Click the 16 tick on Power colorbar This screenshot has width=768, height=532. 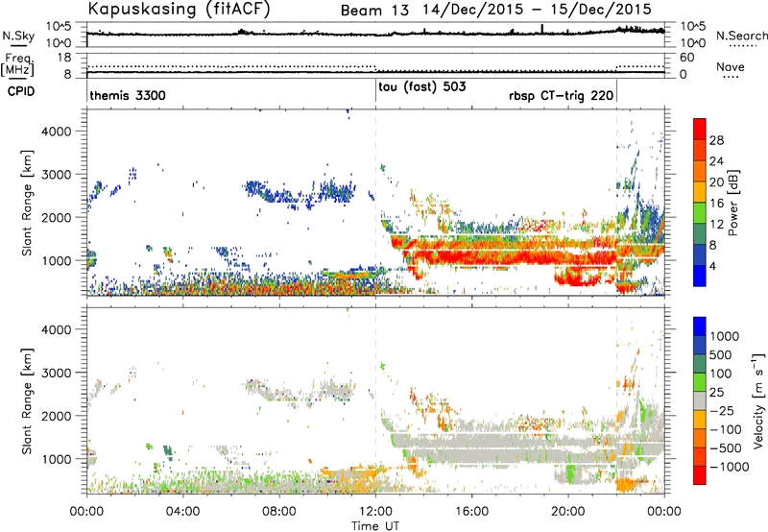[716, 204]
